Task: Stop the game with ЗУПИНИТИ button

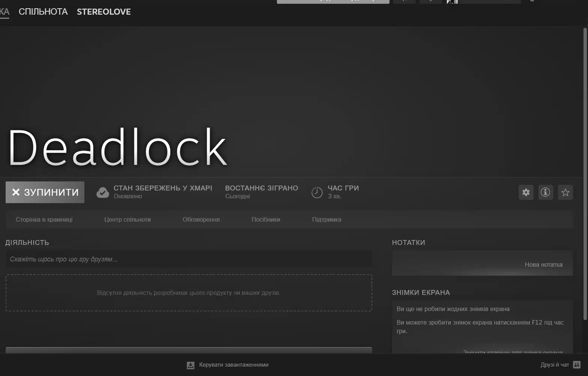Action: pyautogui.click(x=45, y=192)
